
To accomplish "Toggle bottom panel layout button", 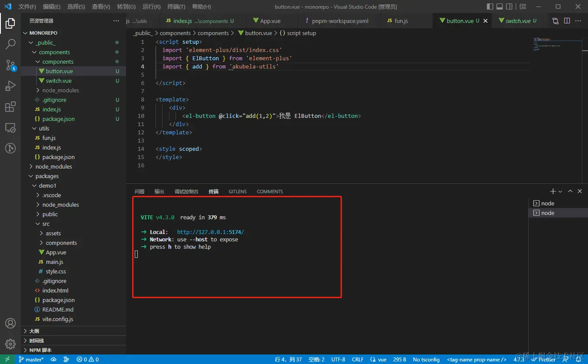I will (x=500, y=6).
